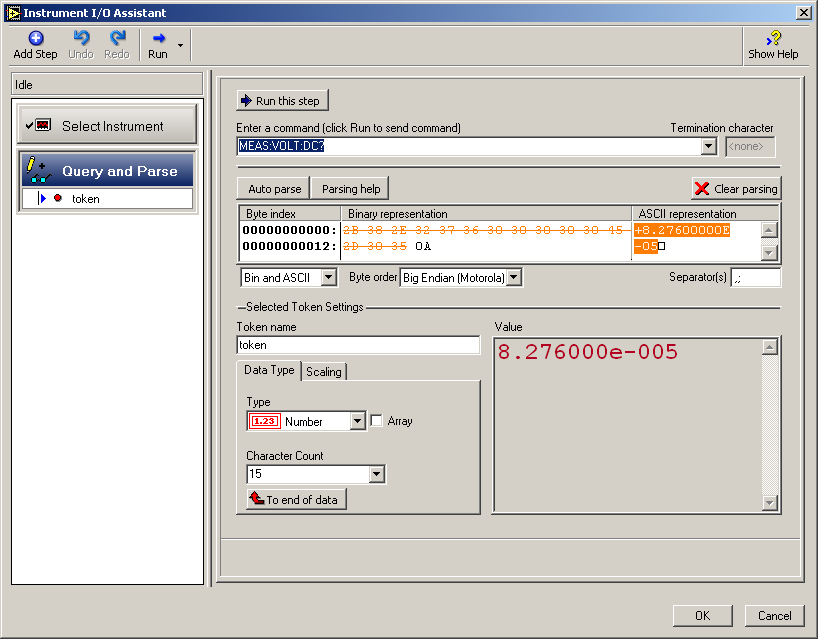840x639 pixels.
Task: Open the Byte order dropdown
Action: tap(514, 277)
